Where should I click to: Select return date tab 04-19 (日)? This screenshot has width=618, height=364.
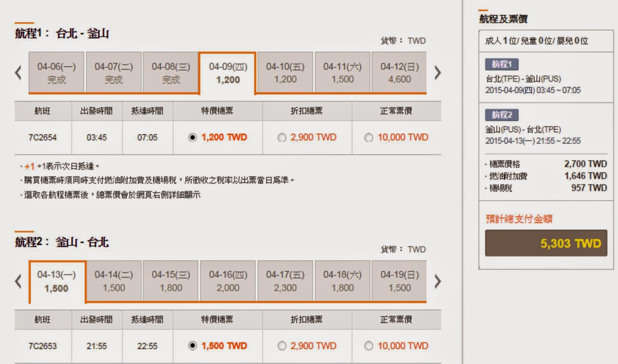[x=399, y=281]
